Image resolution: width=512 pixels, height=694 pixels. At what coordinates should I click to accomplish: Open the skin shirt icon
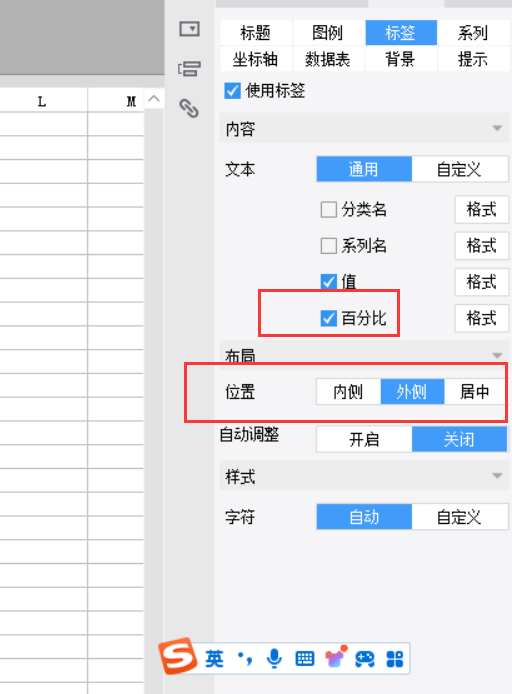click(x=335, y=658)
